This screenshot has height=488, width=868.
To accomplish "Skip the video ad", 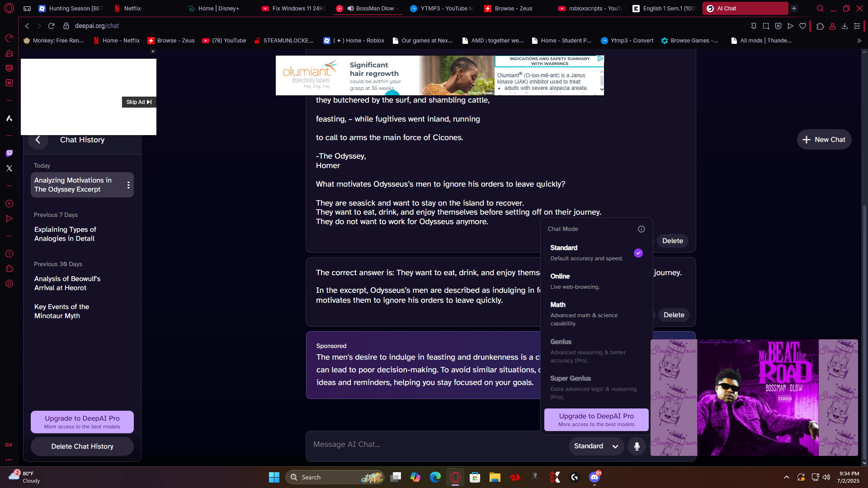I will tap(139, 102).
